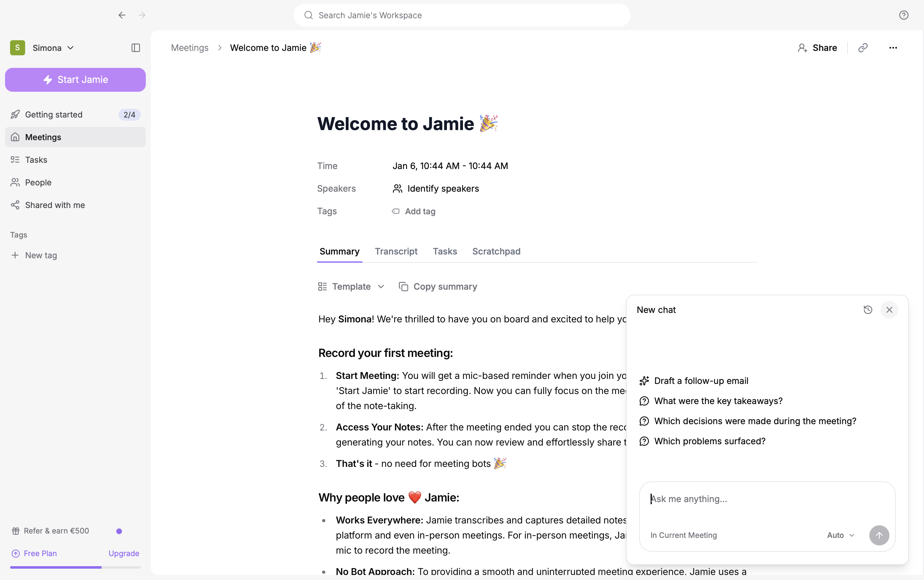Click the Copy summary icon button

click(403, 287)
